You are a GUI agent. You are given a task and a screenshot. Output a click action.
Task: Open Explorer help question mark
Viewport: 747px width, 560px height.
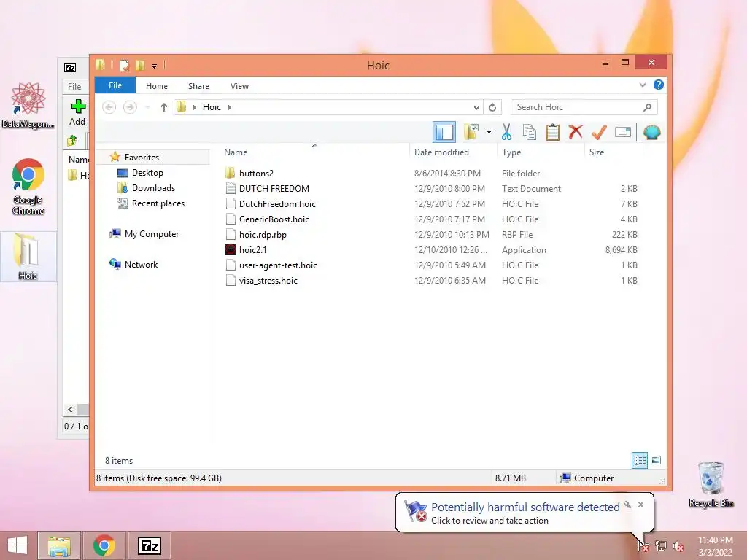click(x=659, y=85)
